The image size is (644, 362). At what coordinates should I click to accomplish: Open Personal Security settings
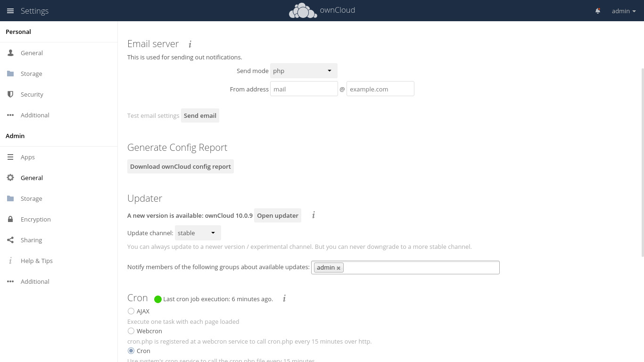(32, 94)
